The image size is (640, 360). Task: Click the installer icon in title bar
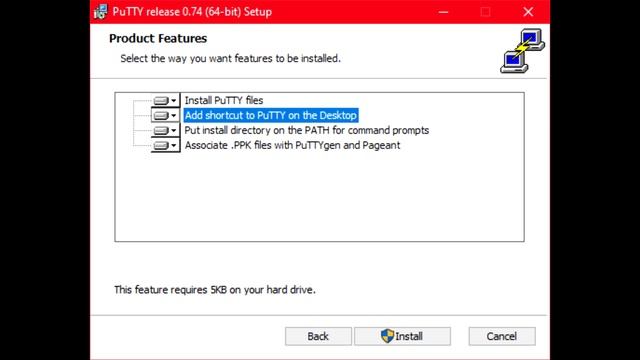[x=100, y=12]
